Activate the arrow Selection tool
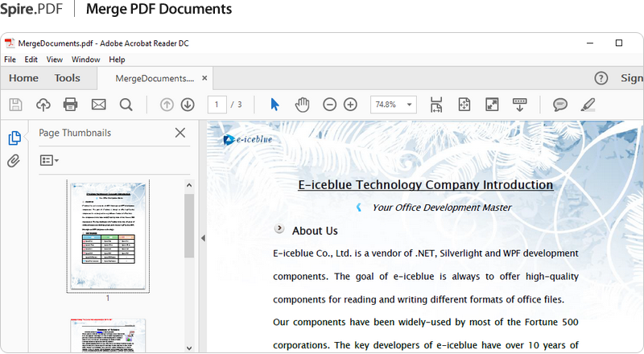 click(x=275, y=105)
